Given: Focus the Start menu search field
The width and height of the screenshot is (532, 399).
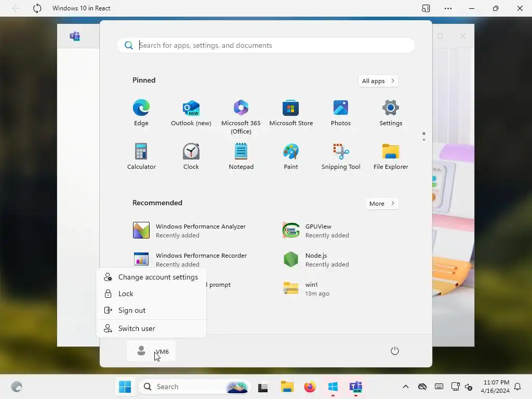Looking at the screenshot, I should tap(266, 45).
